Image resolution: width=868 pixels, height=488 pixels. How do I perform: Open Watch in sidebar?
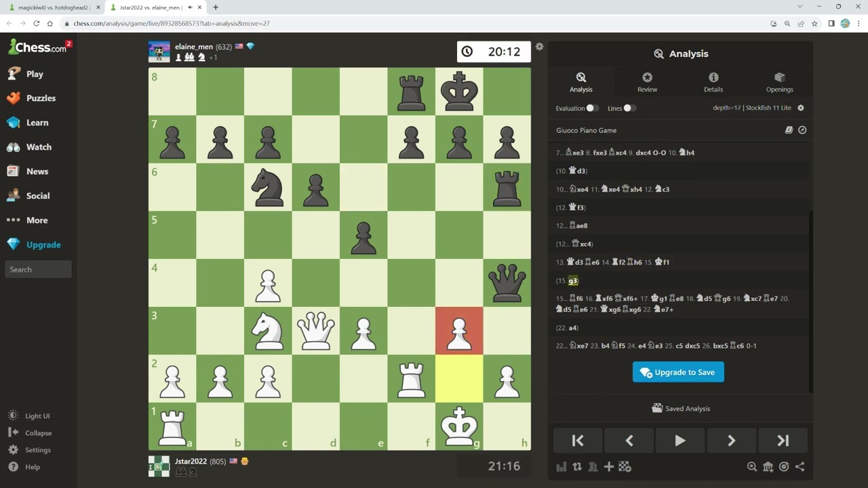pos(38,147)
